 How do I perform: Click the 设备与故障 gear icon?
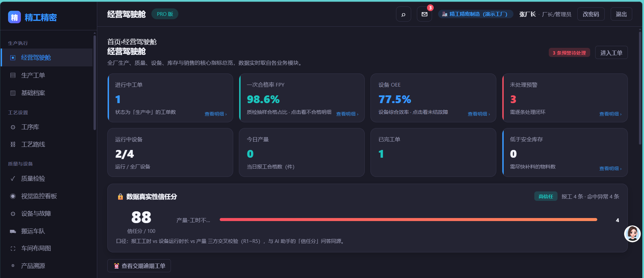[x=13, y=214]
